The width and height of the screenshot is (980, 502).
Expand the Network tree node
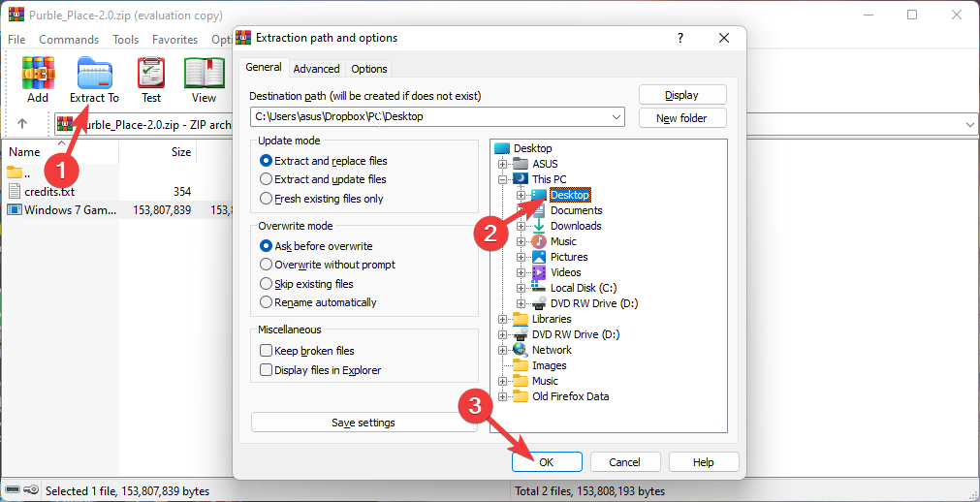[502, 350]
